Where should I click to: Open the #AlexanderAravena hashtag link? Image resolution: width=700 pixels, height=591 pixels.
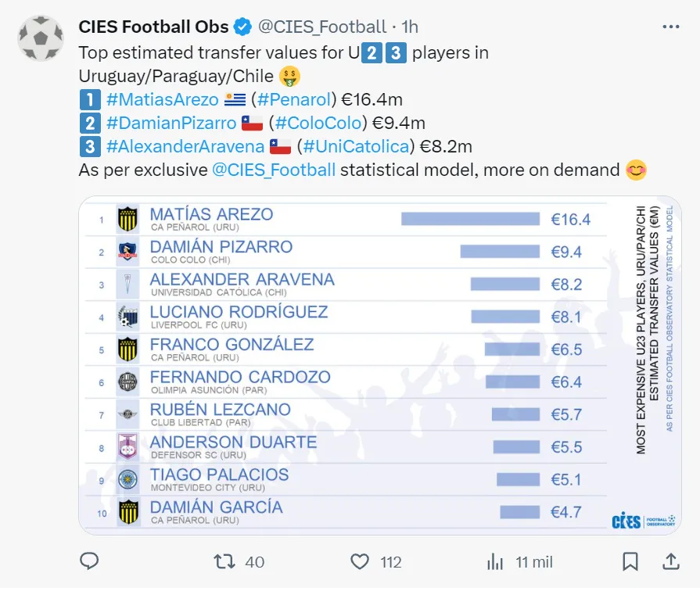(x=185, y=147)
